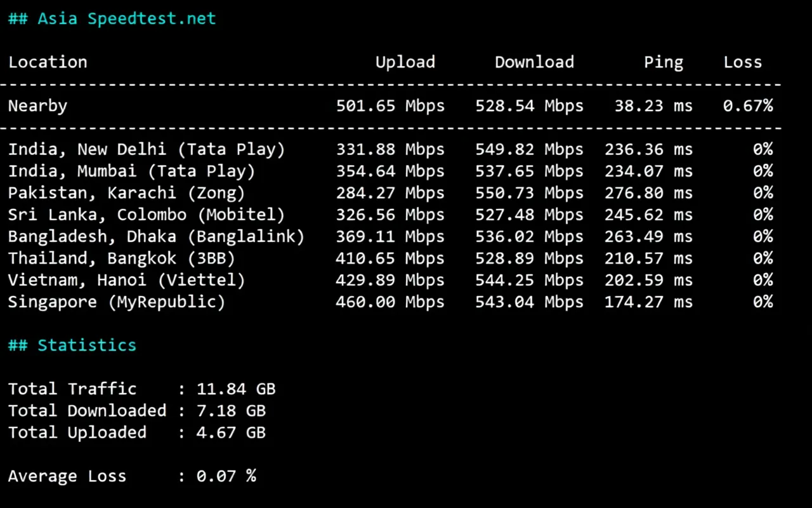Click the Sri Lanka, Colombo (Mobitel) entry
This screenshot has width=812, height=508.
[x=147, y=215]
